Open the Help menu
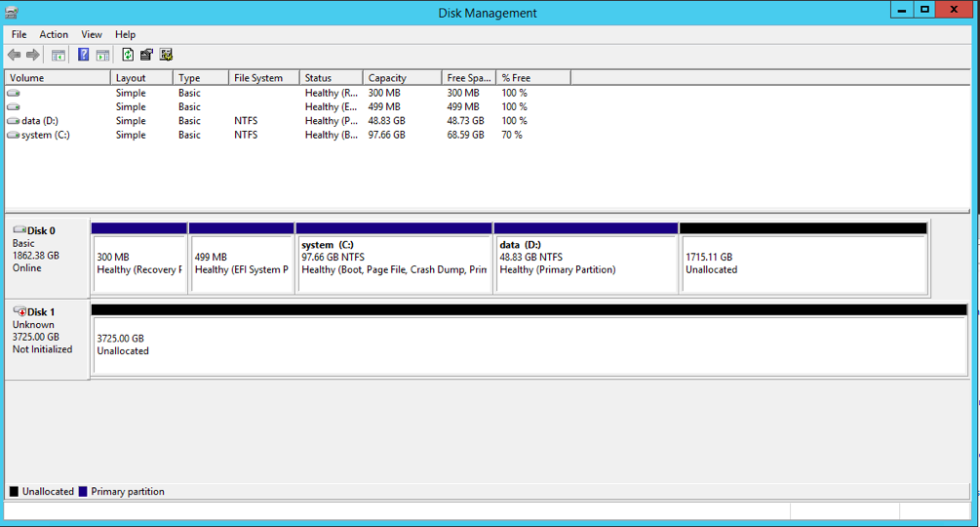The height and width of the screenshot is (527, 980). click(x=125, y=34)
